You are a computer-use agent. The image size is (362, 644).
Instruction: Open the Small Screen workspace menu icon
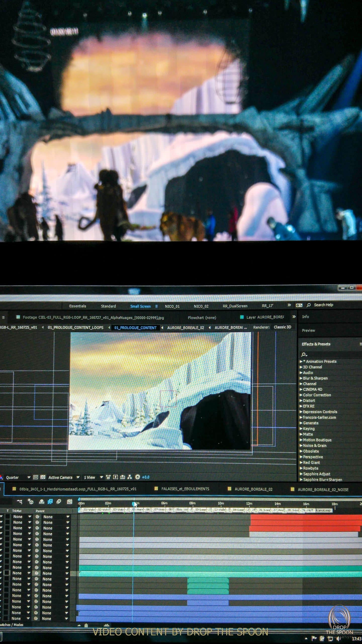[156, 306]
